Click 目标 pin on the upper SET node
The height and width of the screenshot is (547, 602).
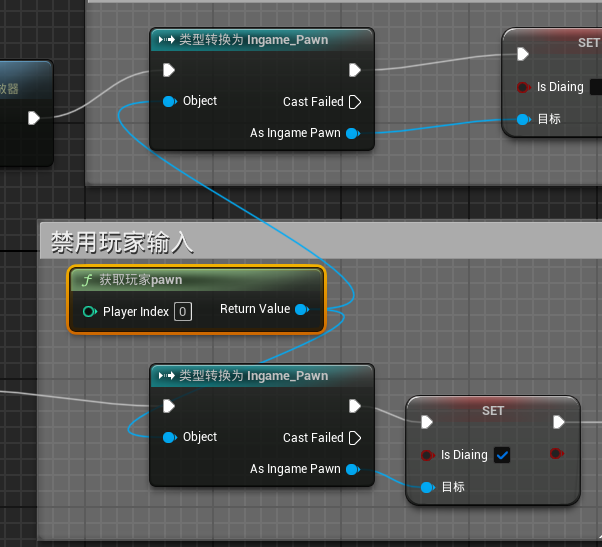(x=523, y=119)
